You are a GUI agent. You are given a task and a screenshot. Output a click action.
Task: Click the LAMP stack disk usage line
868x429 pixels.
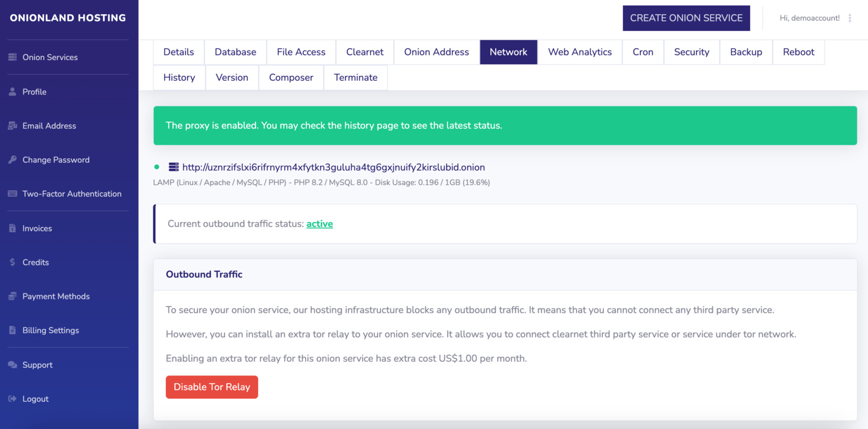[322, 182]
